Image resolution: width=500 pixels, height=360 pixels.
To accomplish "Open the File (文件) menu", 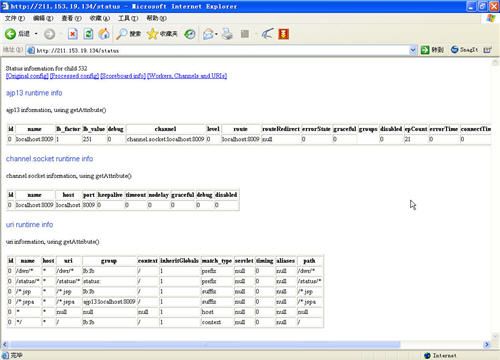I will point(15,18).
